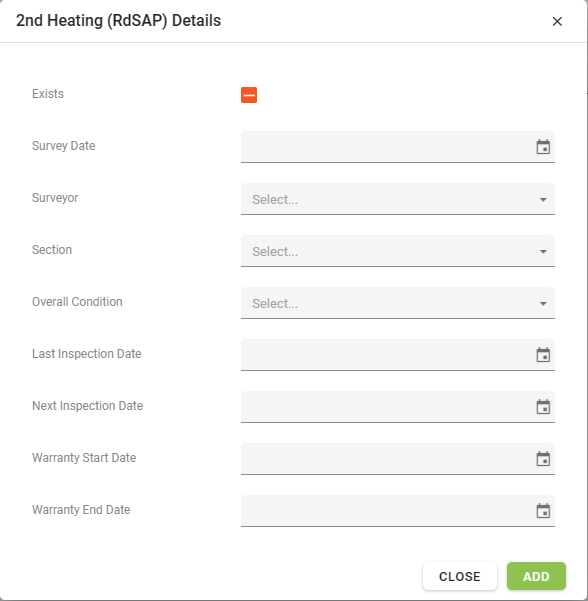Click the CLOSE button
The width and height of the screenshot is (588, 601).
460,576
